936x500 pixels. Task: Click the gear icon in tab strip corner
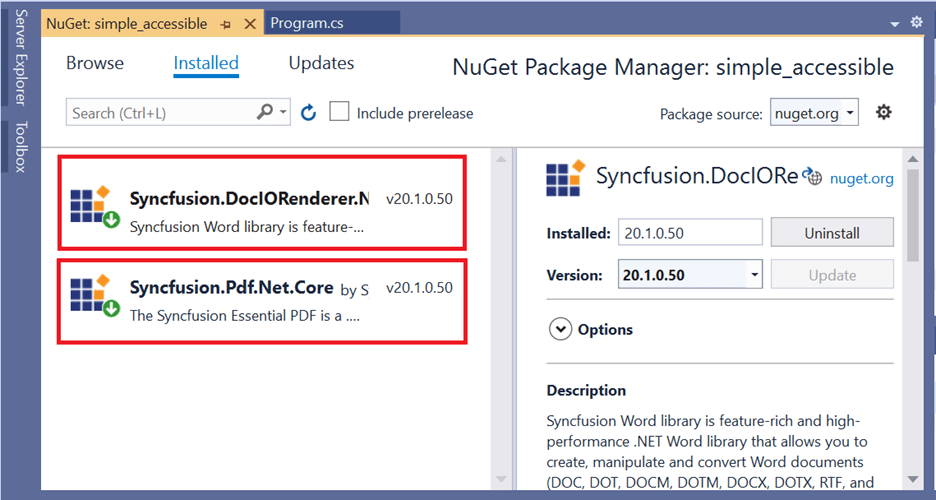(918, 22)
